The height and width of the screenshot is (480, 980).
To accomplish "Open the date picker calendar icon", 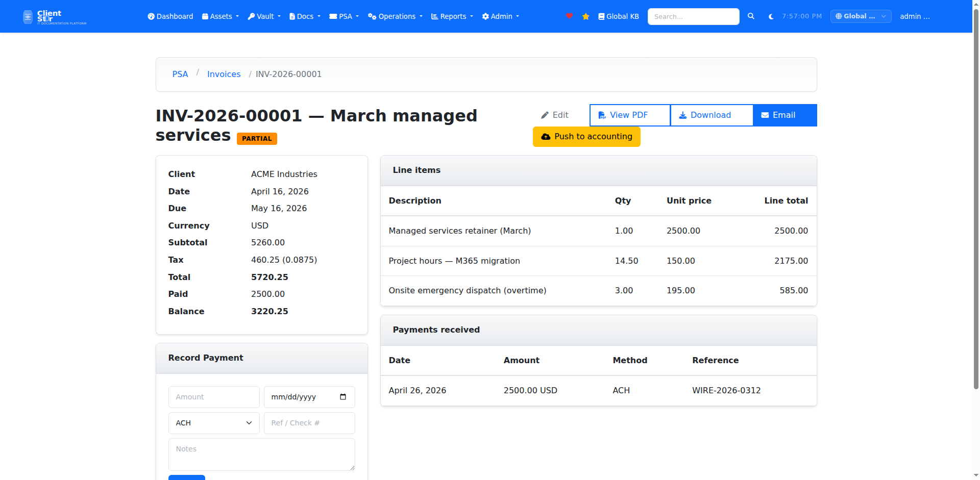I will tap(343, 397).
